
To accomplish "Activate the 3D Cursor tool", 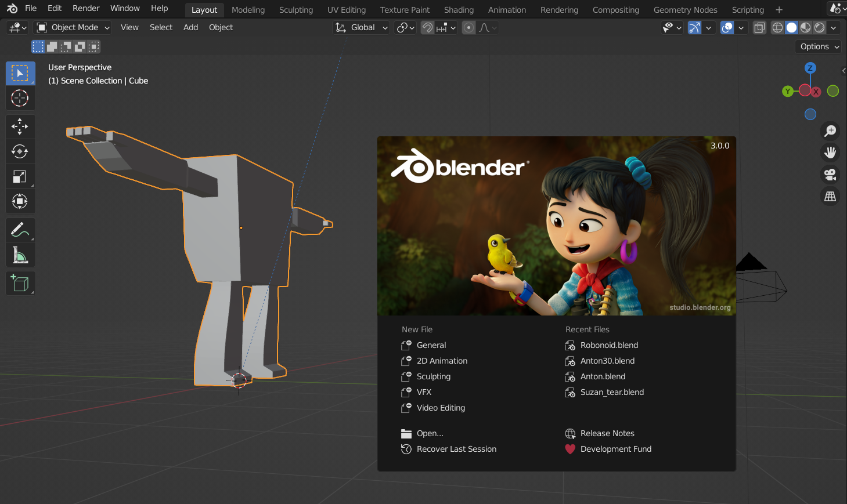I will tap(20, 98).
